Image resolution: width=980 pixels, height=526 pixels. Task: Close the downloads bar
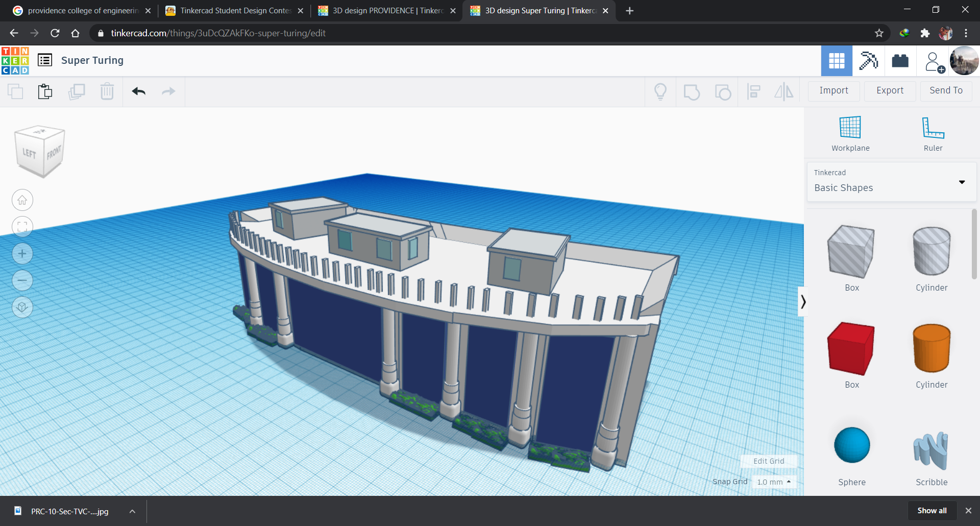pyautogui.click(x=968, y=511)
